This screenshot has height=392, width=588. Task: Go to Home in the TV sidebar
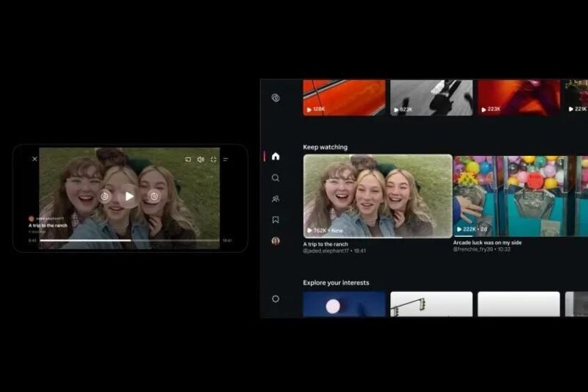click(276, 156)
